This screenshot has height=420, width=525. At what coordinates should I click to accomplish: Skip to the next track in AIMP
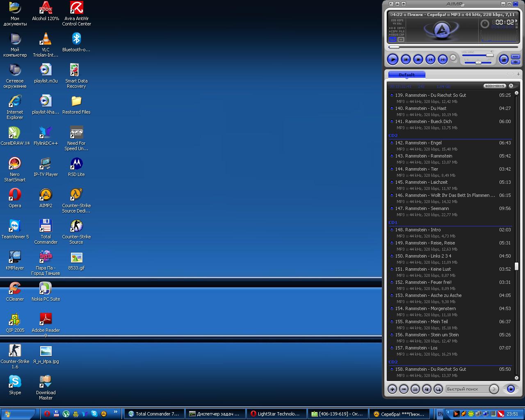(x=443, y=59)
